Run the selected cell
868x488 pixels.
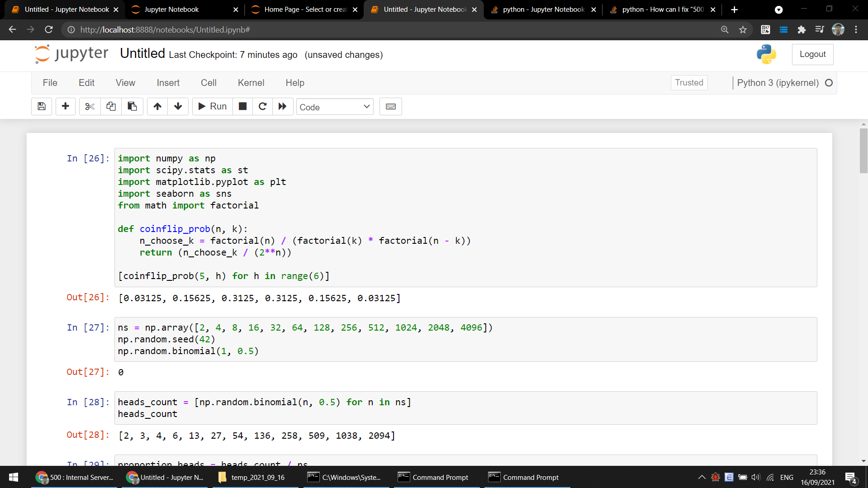coord(212,106)
